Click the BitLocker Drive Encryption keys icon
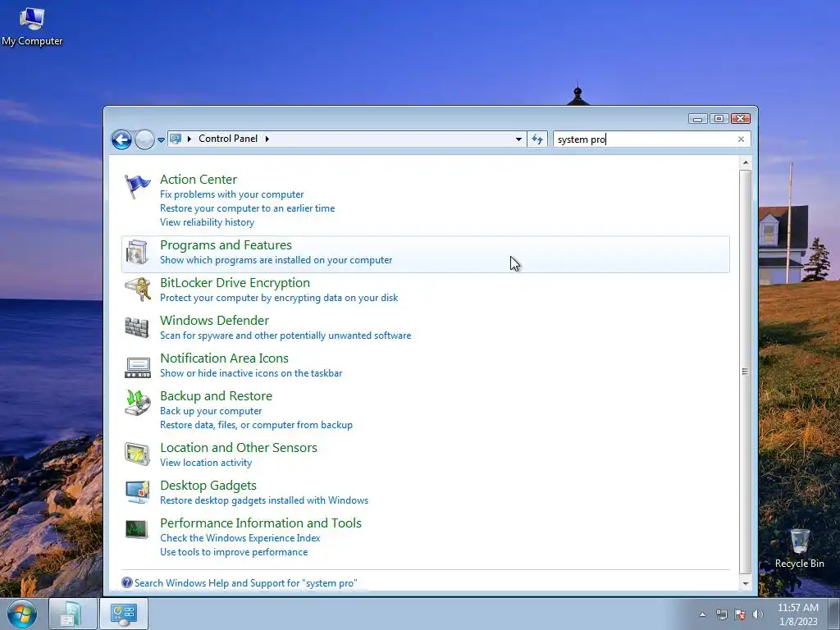The image size is (840, 630). (137, 290)
